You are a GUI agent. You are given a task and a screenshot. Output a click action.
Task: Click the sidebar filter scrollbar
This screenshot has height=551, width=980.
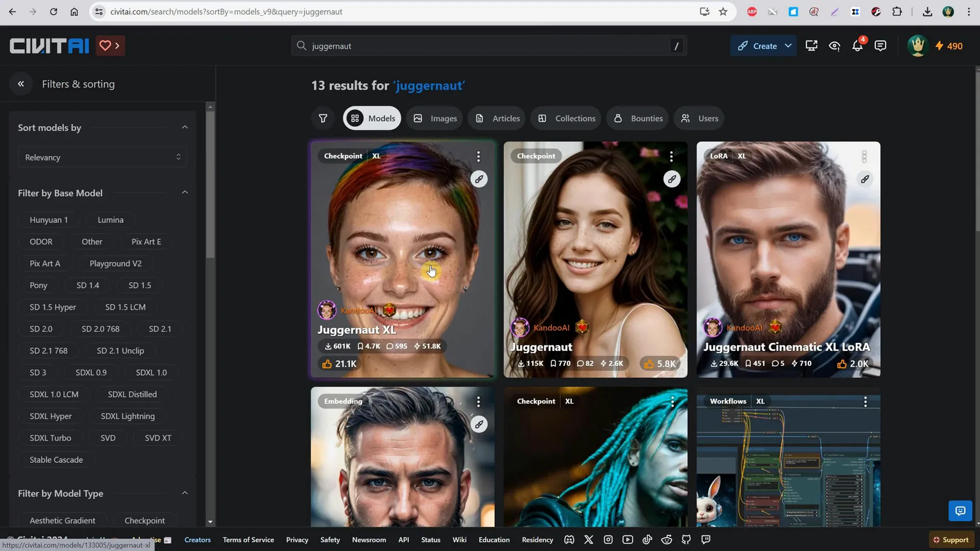[210, 184]
